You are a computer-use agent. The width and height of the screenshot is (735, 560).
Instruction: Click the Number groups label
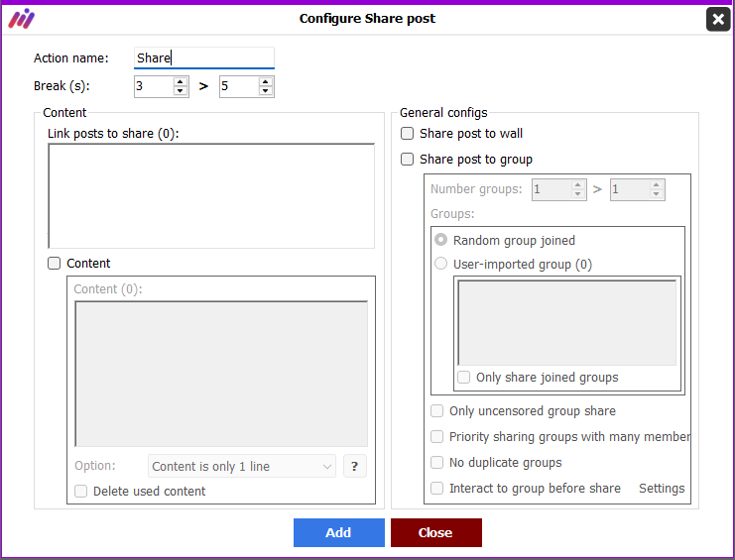476,189
